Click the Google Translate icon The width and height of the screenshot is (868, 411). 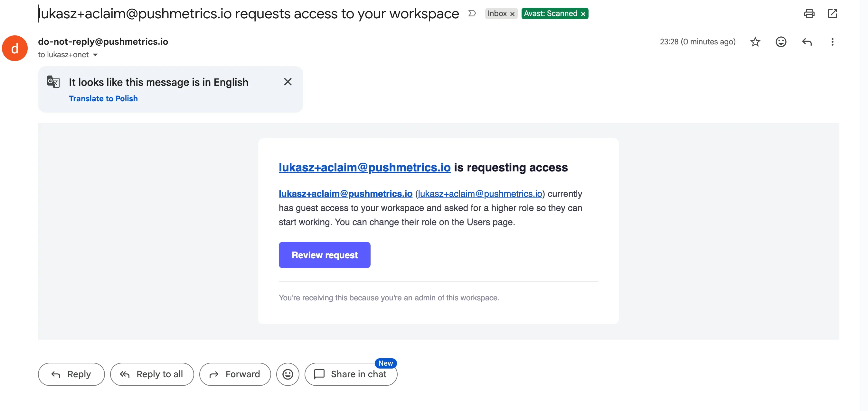(53, 82)
